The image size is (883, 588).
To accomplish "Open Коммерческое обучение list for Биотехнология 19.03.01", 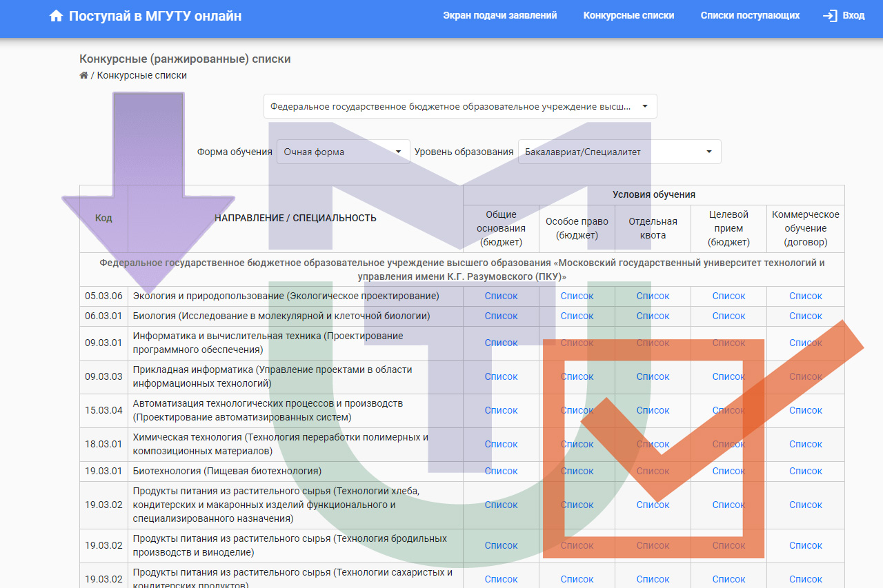I will pos(805,471).
